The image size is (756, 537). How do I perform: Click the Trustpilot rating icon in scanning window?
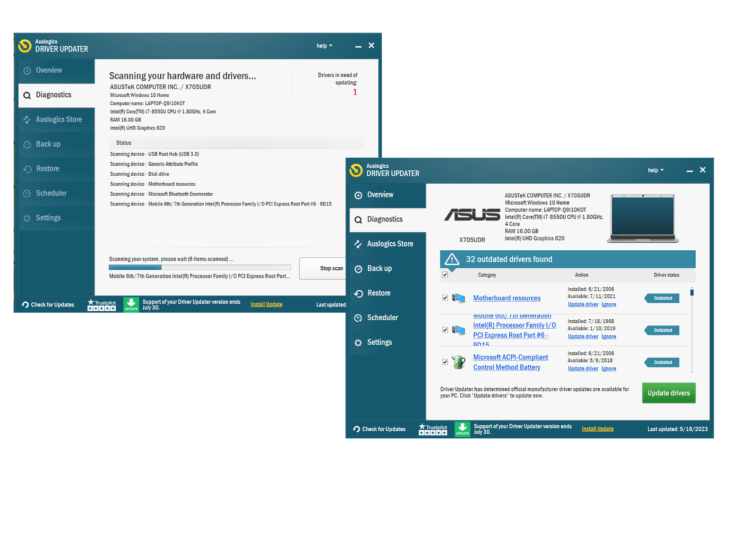pos(102,305)
